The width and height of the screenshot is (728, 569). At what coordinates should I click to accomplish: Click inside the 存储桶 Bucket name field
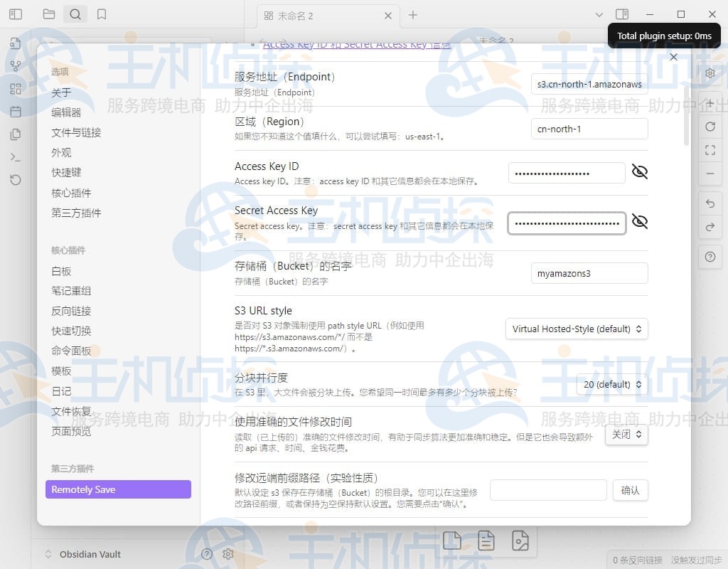tap(589, 272)
